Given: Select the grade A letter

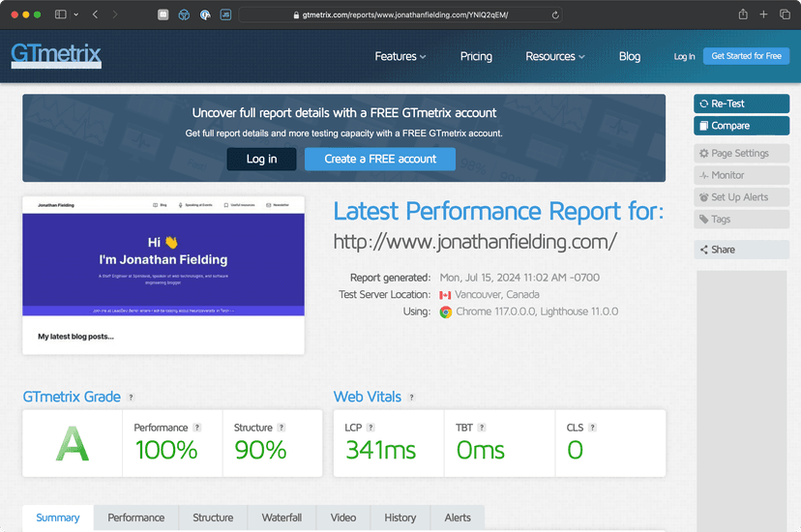Looking at the screenshot, I should point(72,444).
